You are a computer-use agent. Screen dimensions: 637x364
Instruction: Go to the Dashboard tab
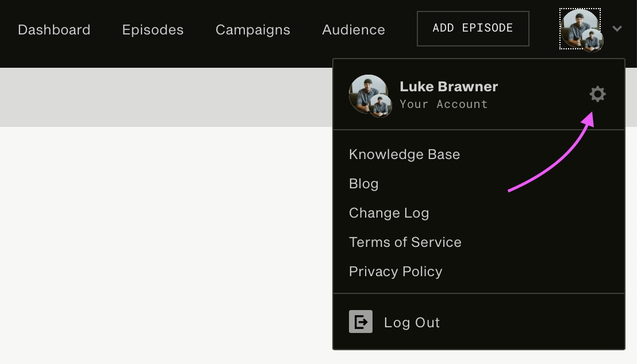(54, 30)
